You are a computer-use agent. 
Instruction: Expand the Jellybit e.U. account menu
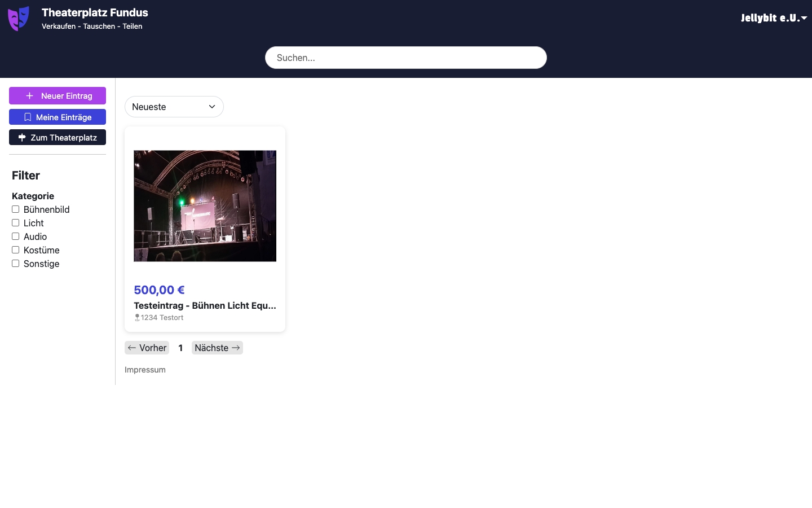pyautogui.click(x=773, y=18)
